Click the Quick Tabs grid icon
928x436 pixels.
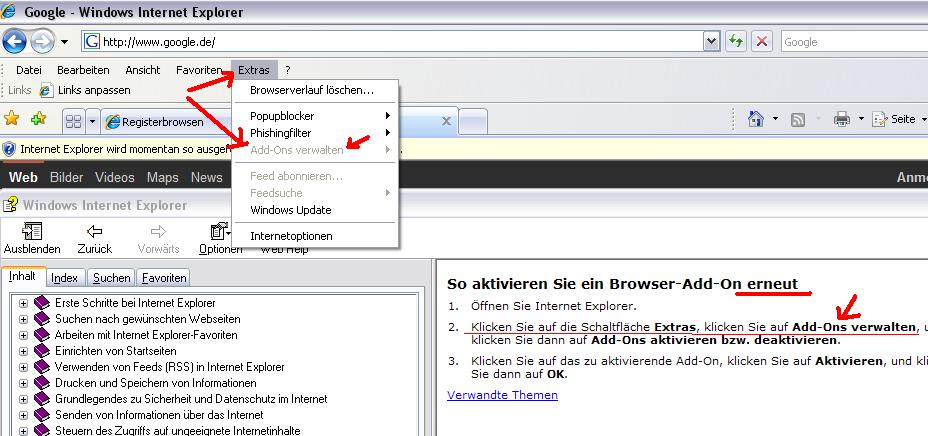click(x=73, y=122)
